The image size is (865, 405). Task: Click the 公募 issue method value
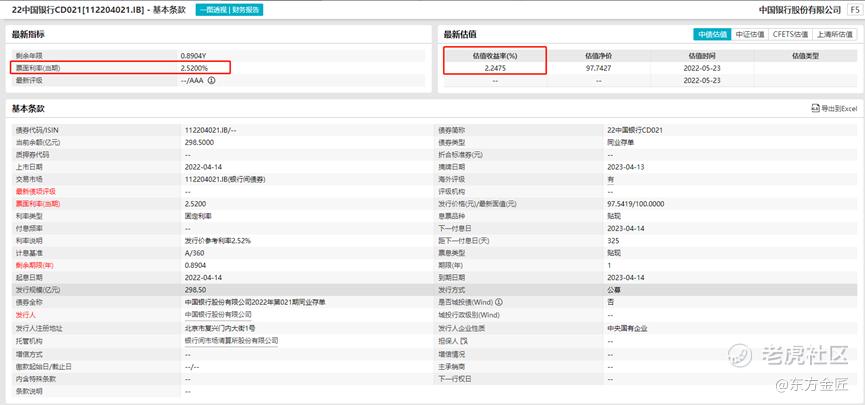coord(614,290)
